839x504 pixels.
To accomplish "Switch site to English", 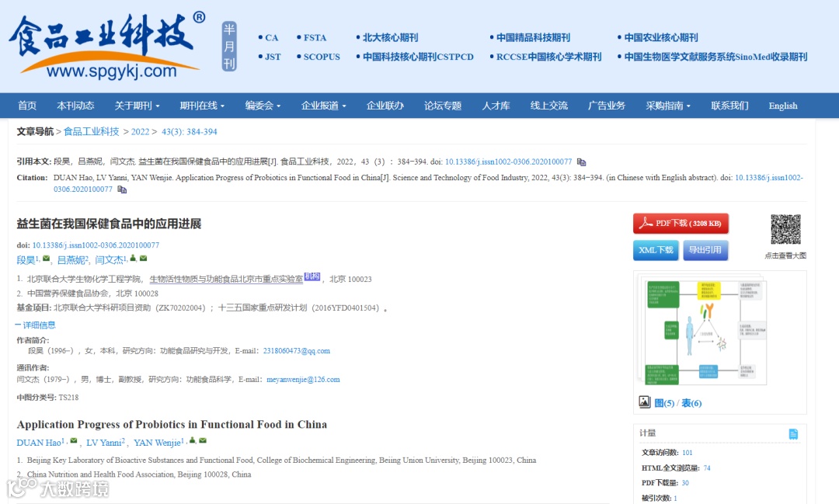I will coord(783,106).
